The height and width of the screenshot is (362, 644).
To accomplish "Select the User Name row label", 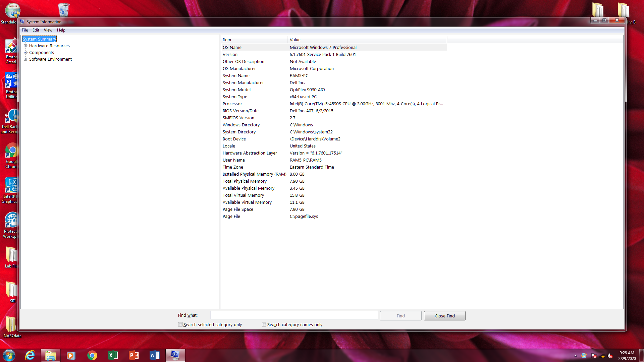I will click(x=234, y=160).
